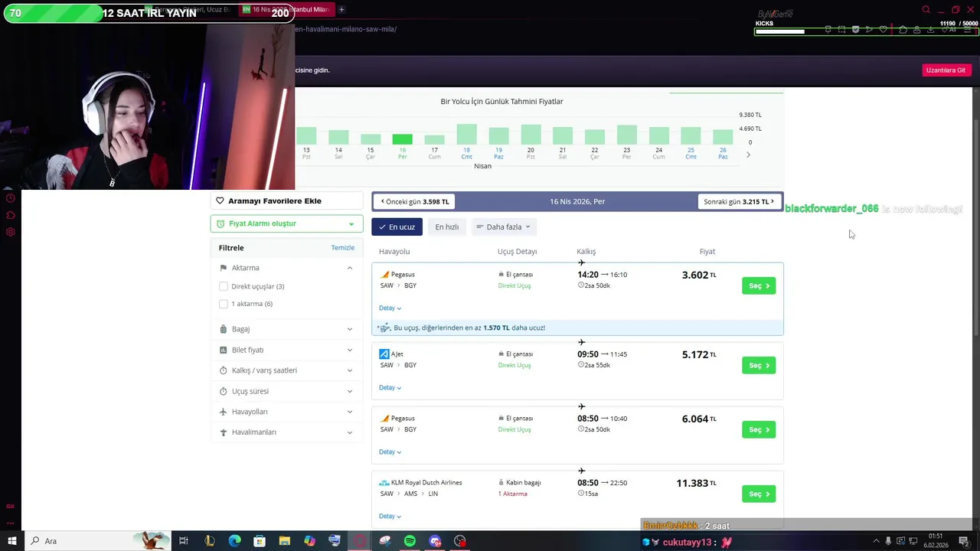
Task: Click Seç for the 5.172 TL flight
Action: (x=759, y=366)
